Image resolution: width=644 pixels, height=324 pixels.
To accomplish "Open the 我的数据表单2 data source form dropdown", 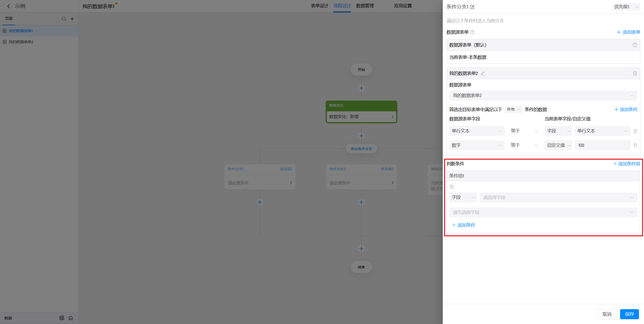I will [x=543, y=96].
